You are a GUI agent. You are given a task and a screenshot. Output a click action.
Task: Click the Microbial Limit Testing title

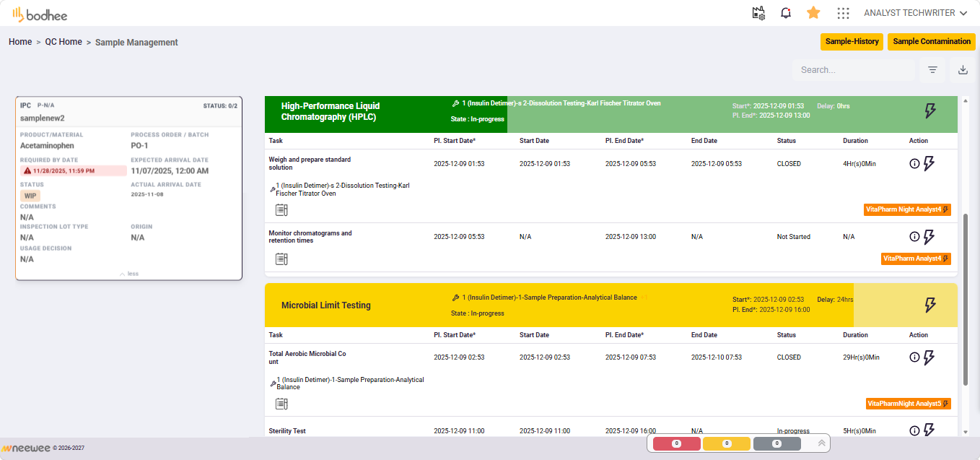(x=325, y=305)
